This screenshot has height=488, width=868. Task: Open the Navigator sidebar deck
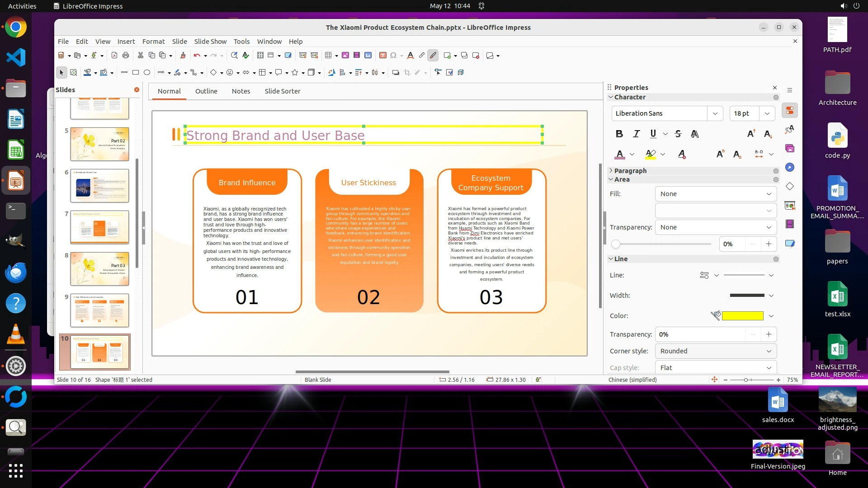click(x=790, y=167)
